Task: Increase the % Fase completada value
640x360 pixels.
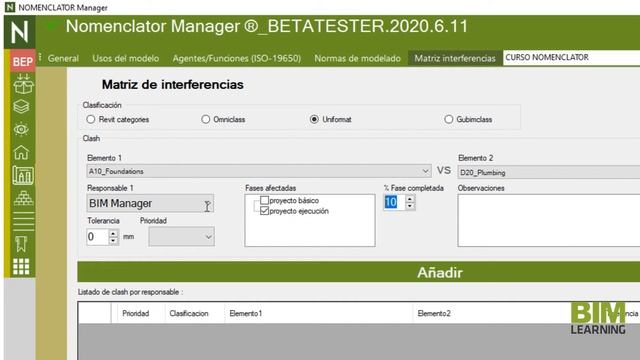Action: [410, 199]
